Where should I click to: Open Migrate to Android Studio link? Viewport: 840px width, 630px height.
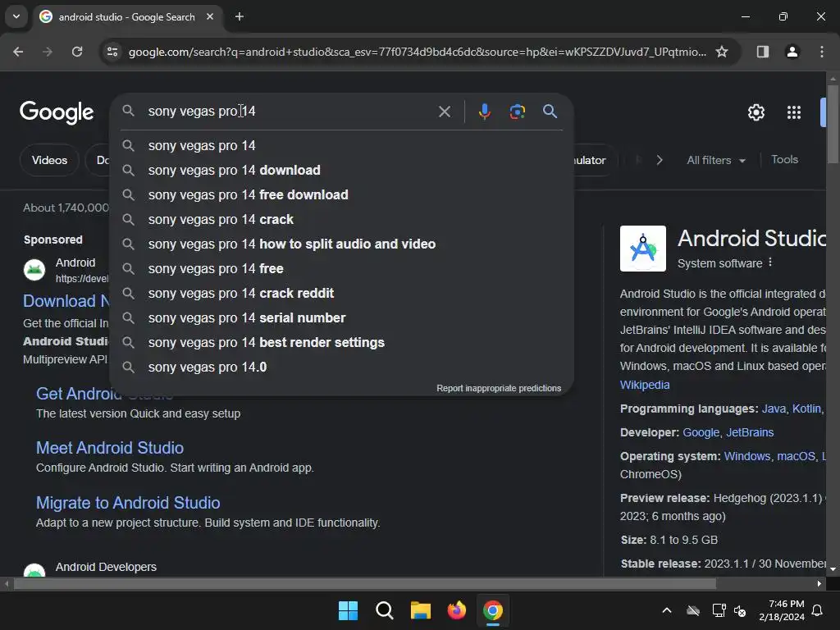(128, 503)
